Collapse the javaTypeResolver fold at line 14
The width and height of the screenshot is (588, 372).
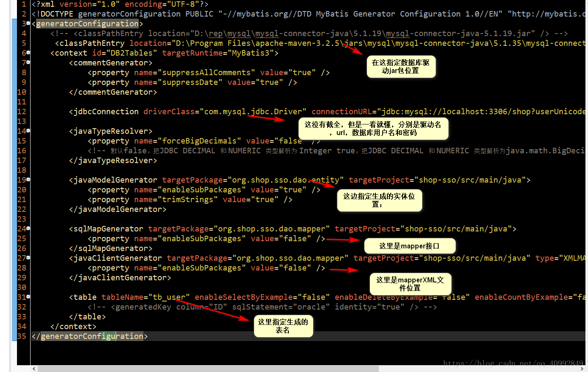pos(27,131)
